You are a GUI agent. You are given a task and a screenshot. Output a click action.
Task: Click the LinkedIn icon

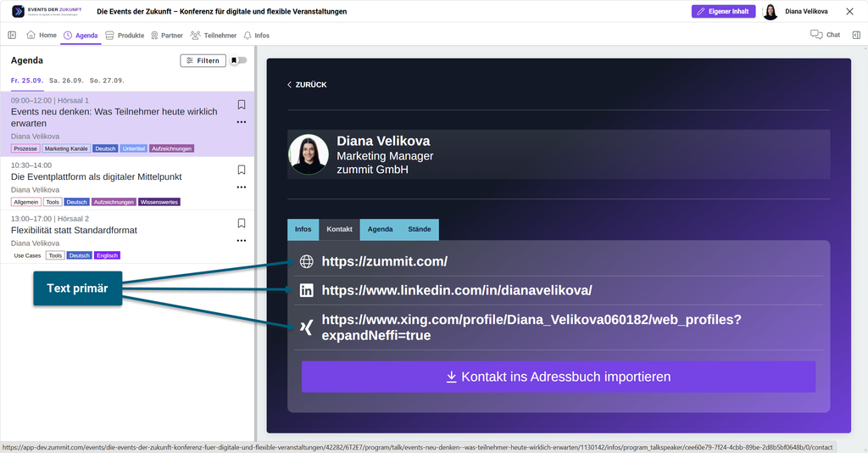pos(306,290)
